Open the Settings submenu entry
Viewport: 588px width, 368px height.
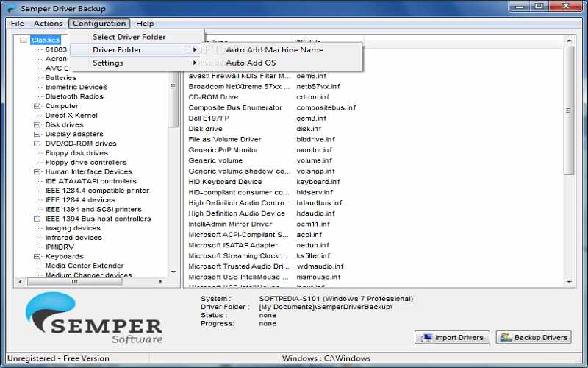135,63
